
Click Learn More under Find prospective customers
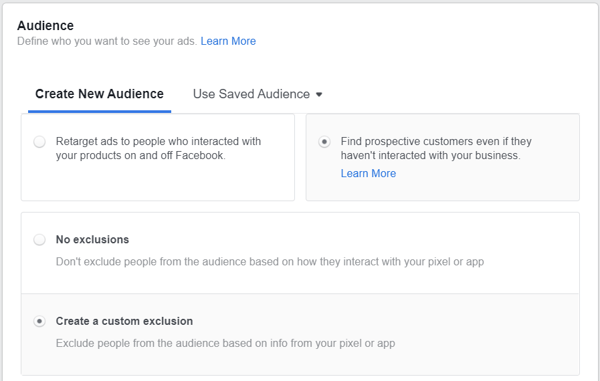pos(368,173)
